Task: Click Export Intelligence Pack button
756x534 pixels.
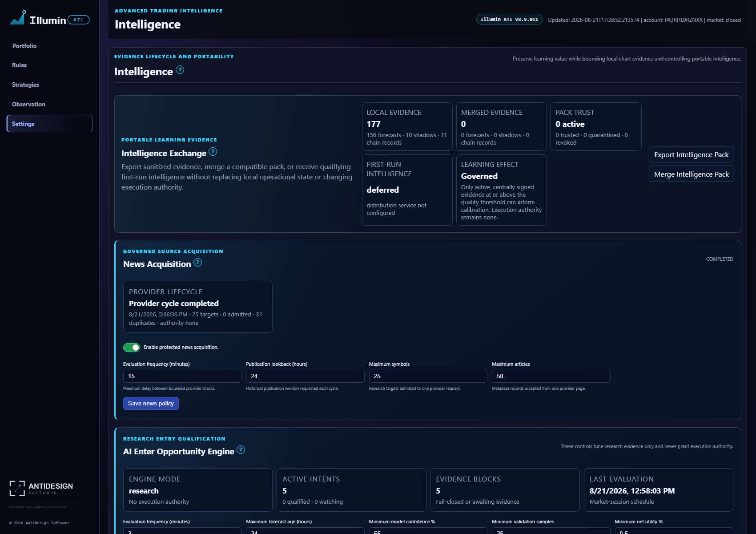Action: pos(692,154)
